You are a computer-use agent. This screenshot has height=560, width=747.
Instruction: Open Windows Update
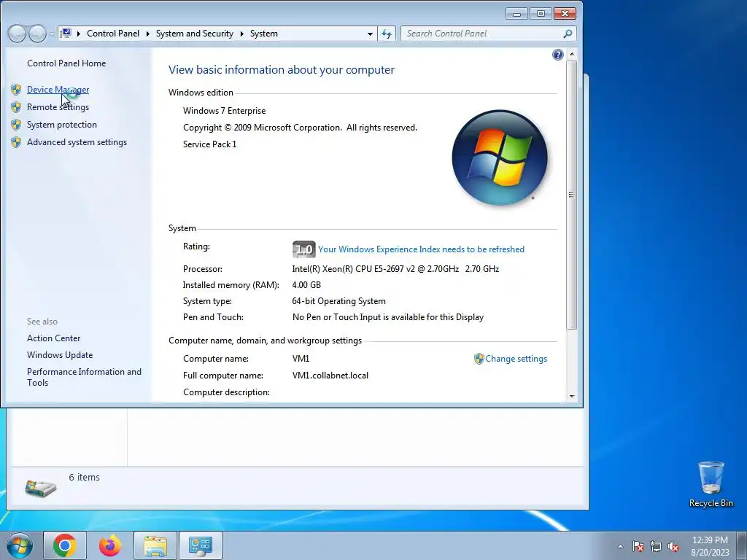point(60,355)
